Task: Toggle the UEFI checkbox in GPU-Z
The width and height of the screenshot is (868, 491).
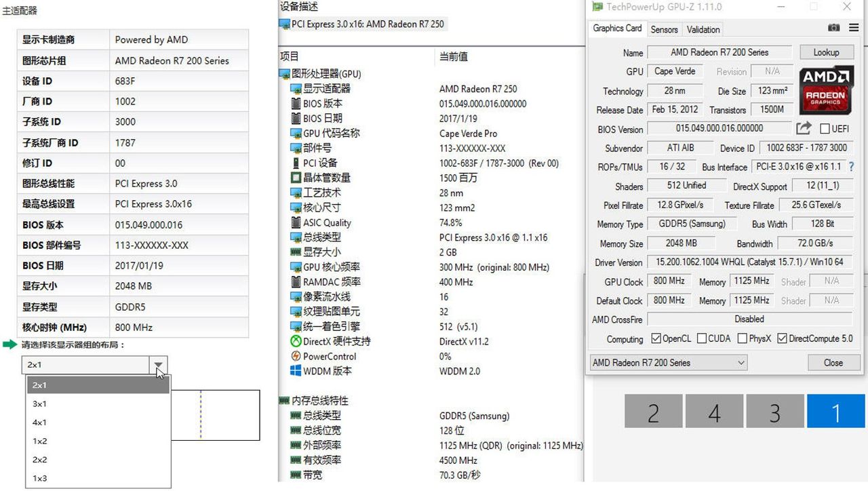Action: 825,129
